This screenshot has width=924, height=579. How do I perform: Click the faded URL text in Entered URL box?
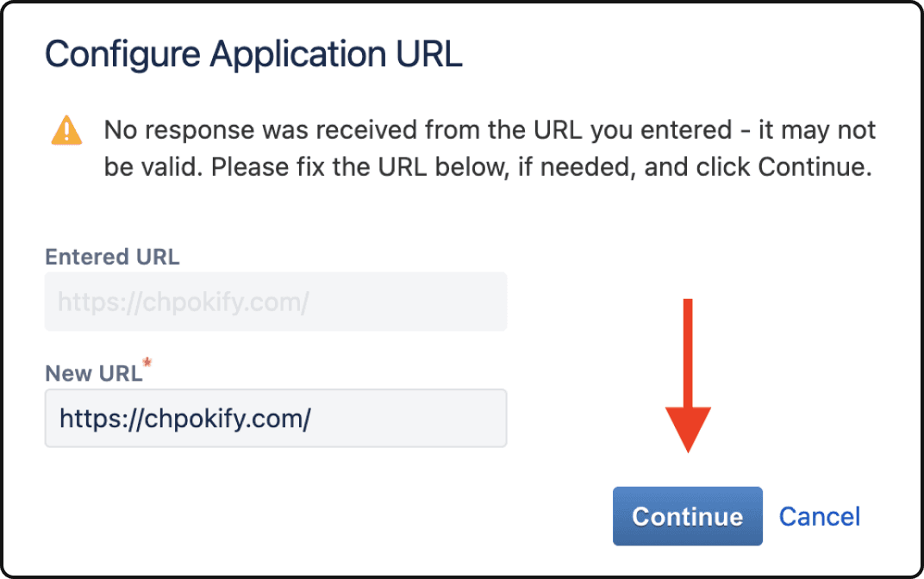pyautogui.click(x=184, y=302)
